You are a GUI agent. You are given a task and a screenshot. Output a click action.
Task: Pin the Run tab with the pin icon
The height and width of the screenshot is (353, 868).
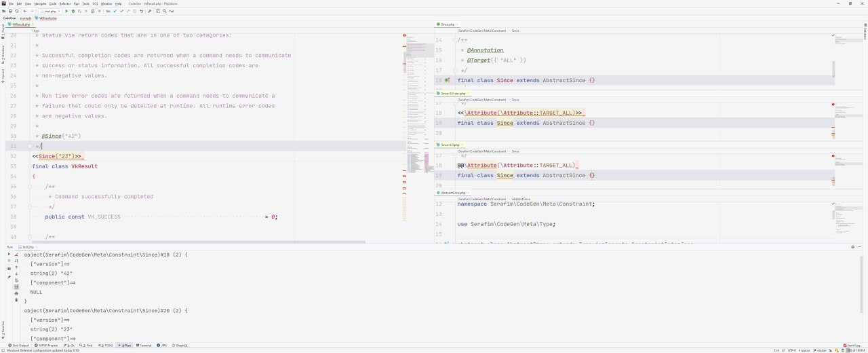pyautogui.click(x=9, y=277)
